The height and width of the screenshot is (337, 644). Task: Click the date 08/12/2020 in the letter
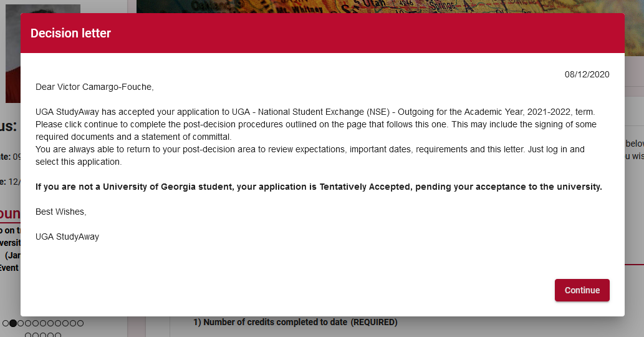tap(587, 74)
